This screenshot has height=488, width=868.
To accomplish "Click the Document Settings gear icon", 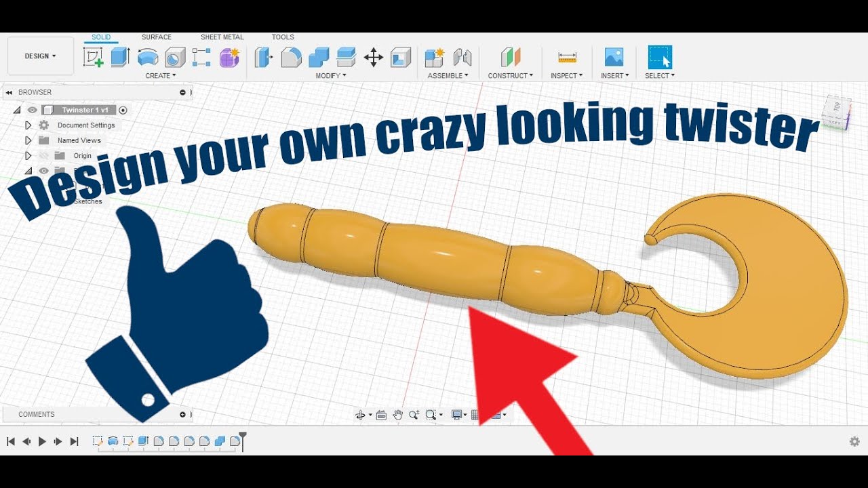I will [44, 125].
